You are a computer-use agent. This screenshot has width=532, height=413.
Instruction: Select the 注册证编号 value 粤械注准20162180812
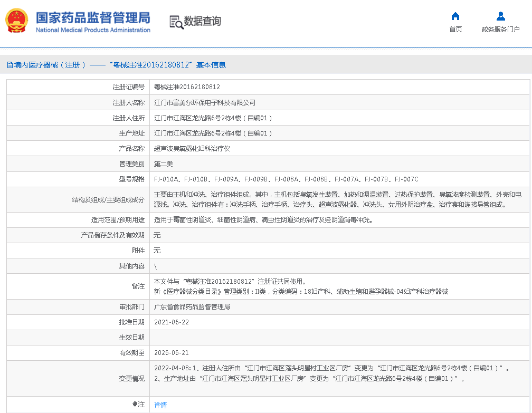pyautogui.click(x=187, y=87)
